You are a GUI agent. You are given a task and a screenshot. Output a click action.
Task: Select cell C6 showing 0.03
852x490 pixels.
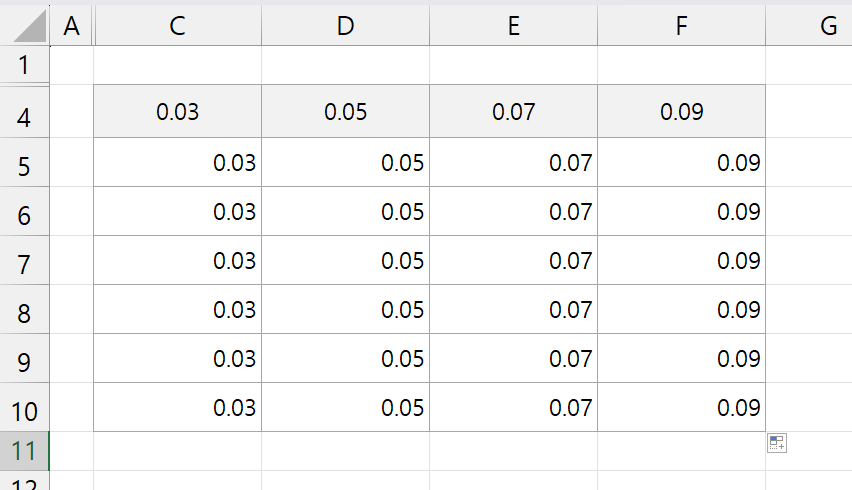tap(178, 211)
